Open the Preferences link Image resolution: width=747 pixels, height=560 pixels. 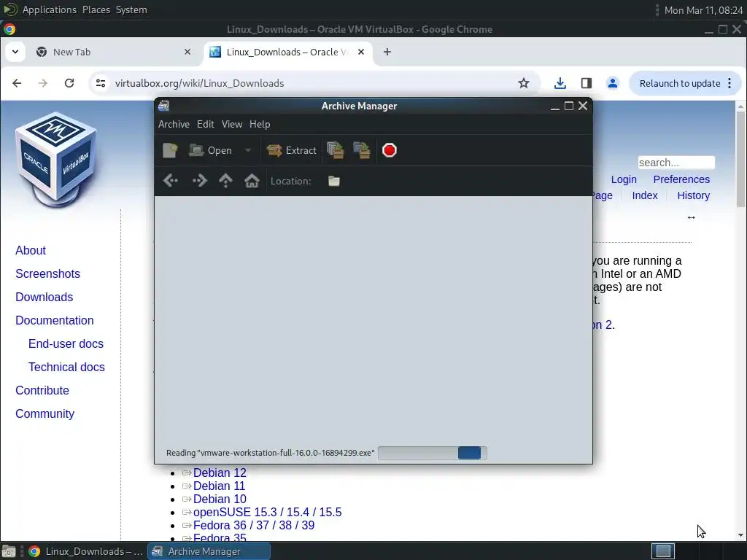click(x=681, y=179)
